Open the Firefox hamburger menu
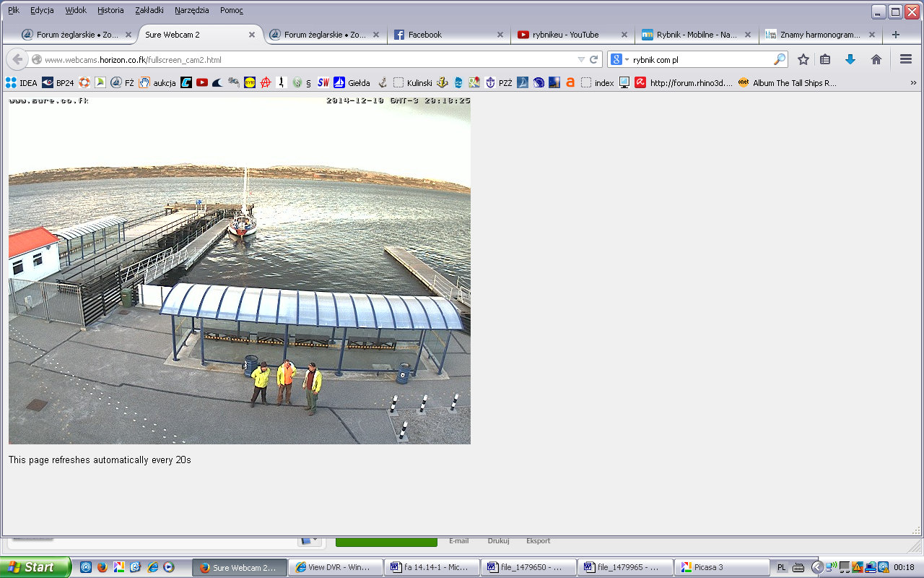The image size is (924, 578). pos(905,59)
